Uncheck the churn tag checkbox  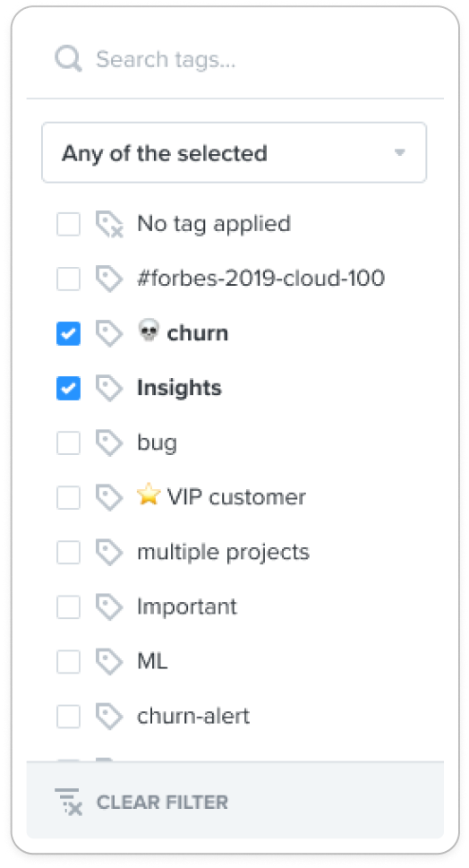click(x=69, y=334)
